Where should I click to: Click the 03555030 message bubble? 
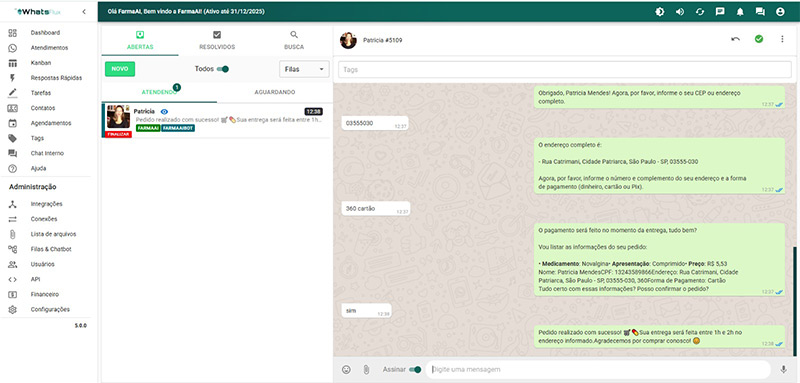(375, 123)
